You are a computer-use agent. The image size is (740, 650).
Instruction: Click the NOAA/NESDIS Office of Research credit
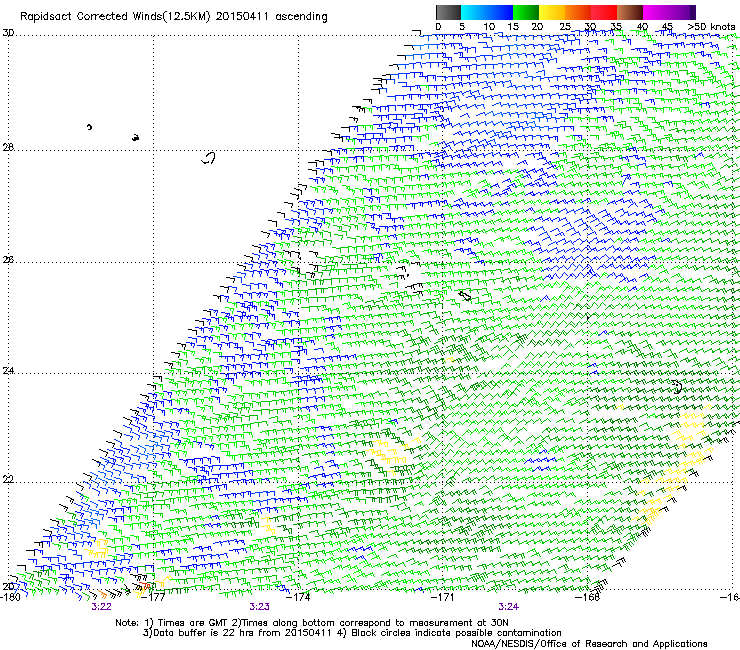pyautogui.click(x=589, y=644)
